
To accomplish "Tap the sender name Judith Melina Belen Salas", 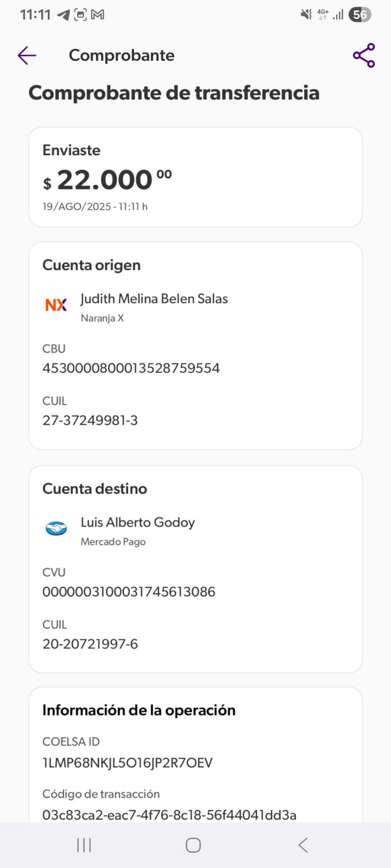I will [x=154, y=299].
